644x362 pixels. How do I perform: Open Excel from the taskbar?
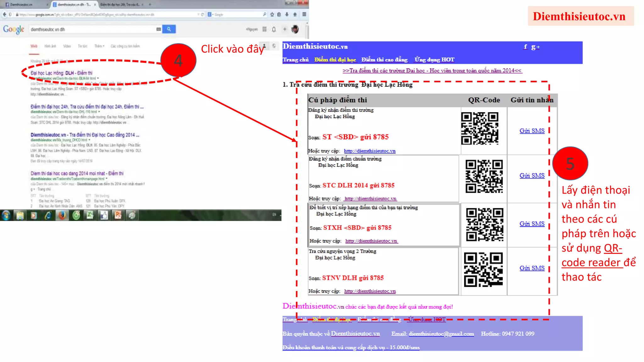(90, 215)
